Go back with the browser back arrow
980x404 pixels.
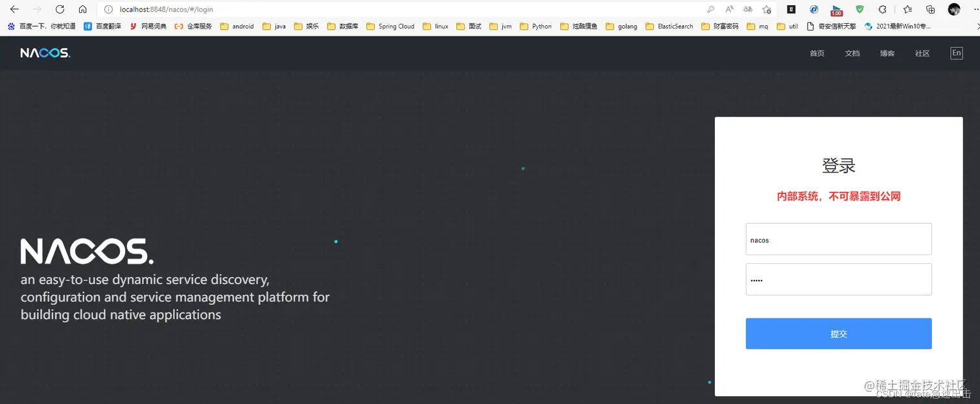tap(14, 9)
